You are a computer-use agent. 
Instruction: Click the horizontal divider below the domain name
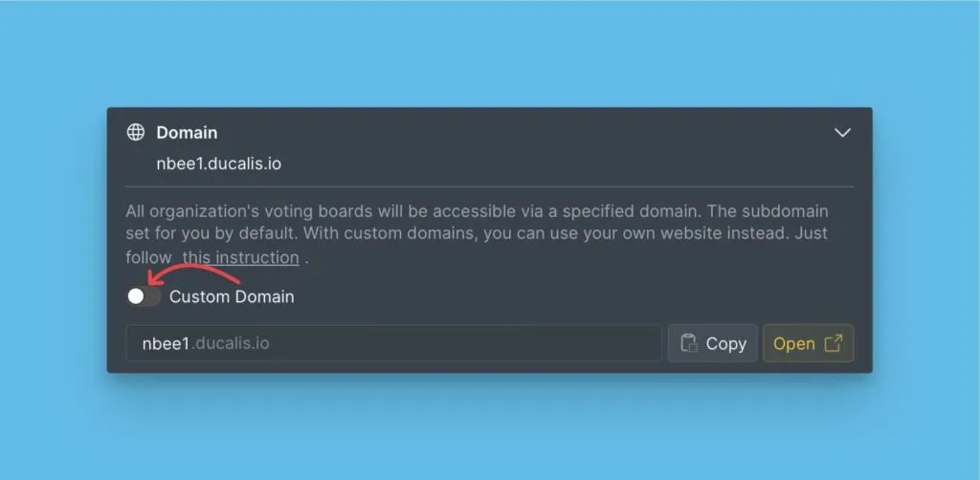click(x=489, y=186)
